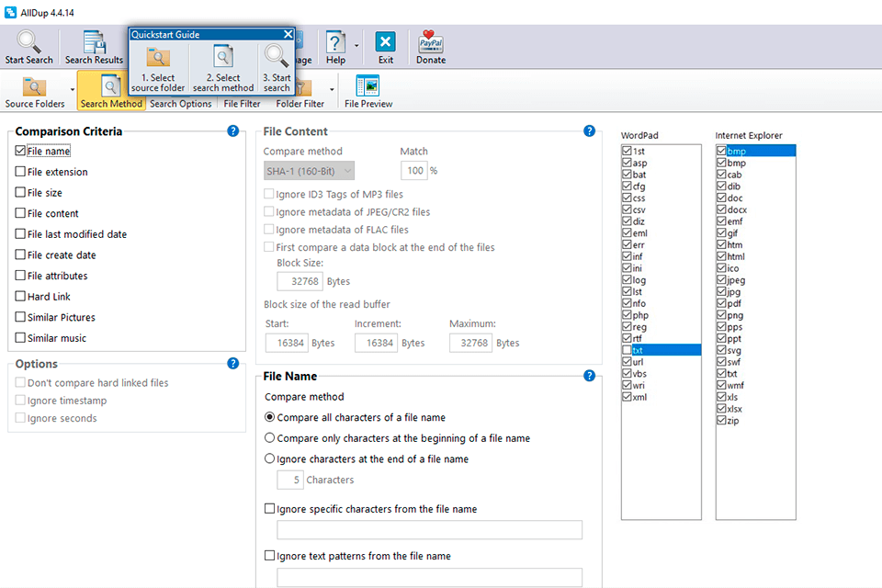
Task: Select Compare only characters at the beginning
Action: pyautogui.click(x=269, y=438)
